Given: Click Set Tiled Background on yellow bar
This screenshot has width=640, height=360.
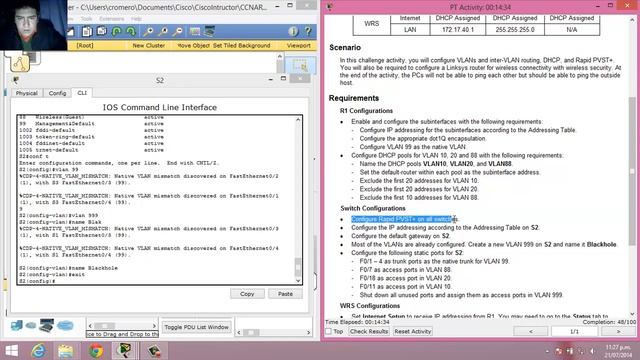Looking at the screenshot, I should (242, 45).
